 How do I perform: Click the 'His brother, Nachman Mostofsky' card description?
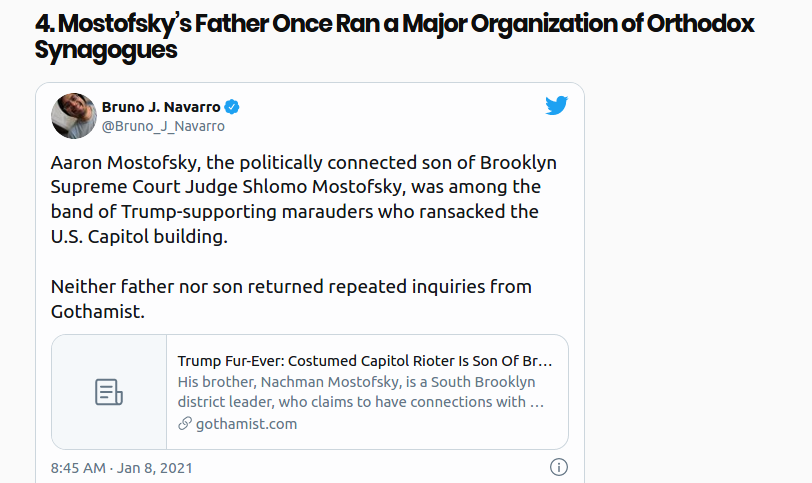coord(361,392)
